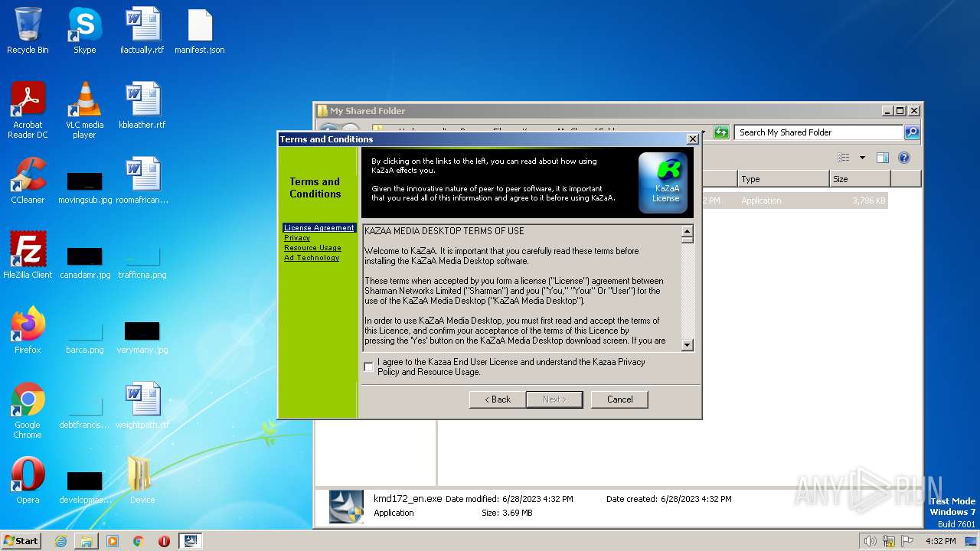Launch Opera from the desktop
Screen dimensions: 980x551
point(28,481)
